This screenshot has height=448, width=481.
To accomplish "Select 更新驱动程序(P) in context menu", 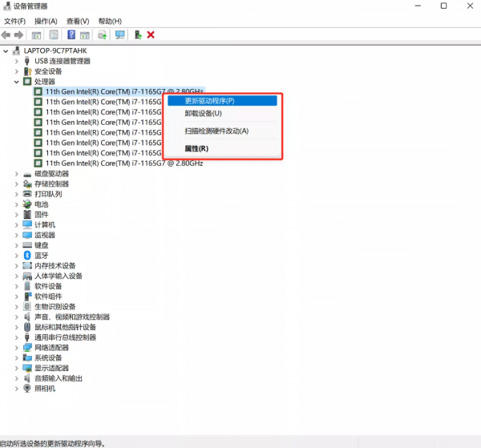I will pyautogui.click(x=209, y=101).
